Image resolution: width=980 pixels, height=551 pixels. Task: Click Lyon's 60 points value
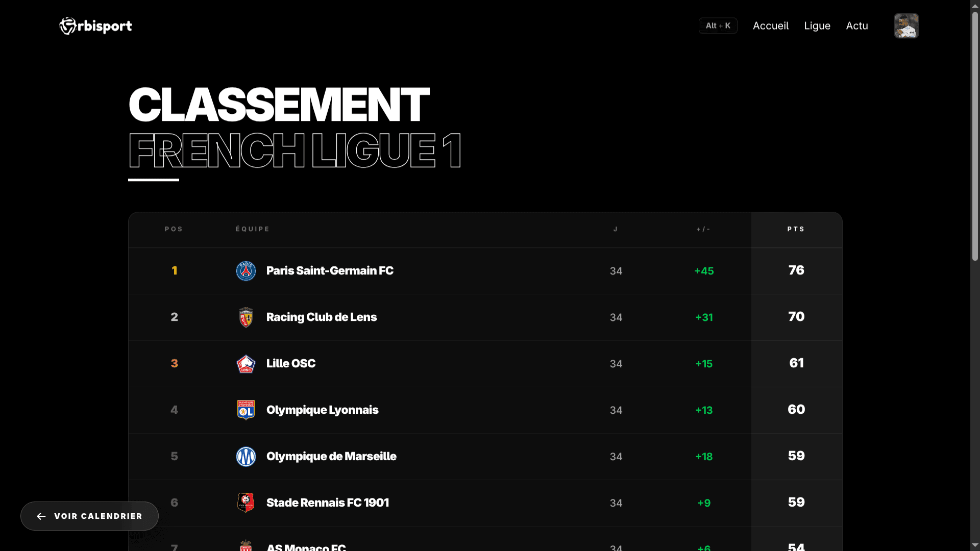[x=796, y=410]
